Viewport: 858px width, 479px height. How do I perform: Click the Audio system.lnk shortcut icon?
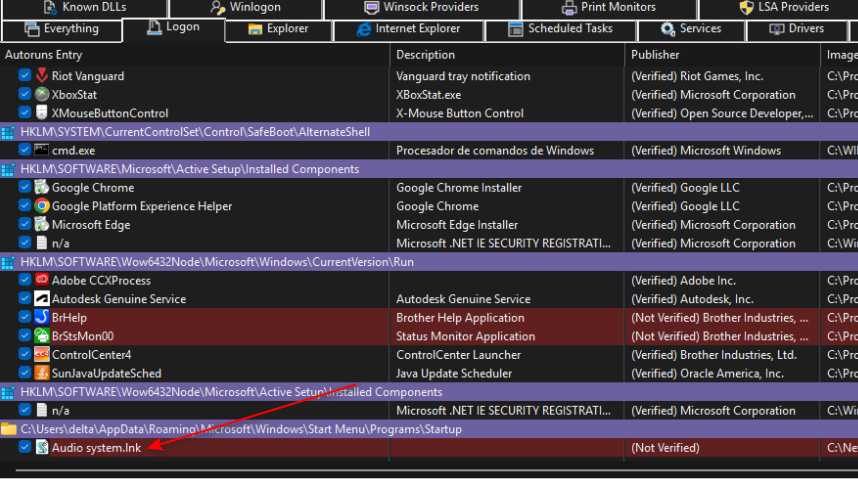(x=42, y=448)
